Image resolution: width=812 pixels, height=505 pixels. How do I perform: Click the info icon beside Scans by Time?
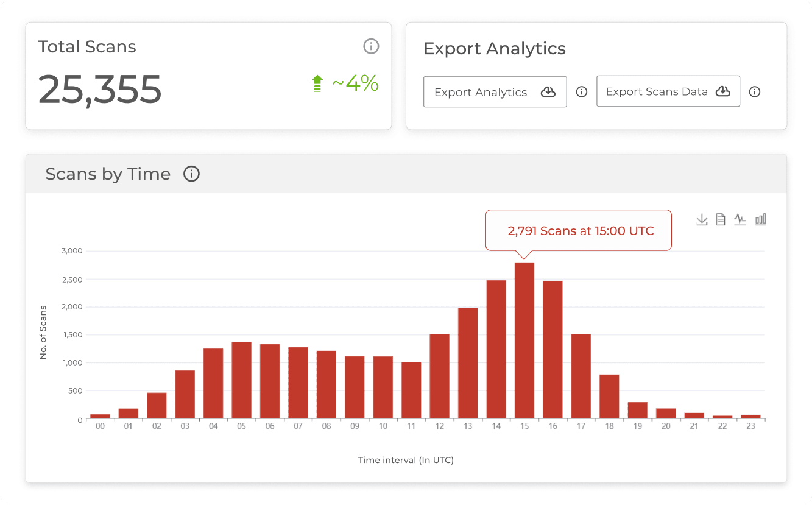[192, 174]
